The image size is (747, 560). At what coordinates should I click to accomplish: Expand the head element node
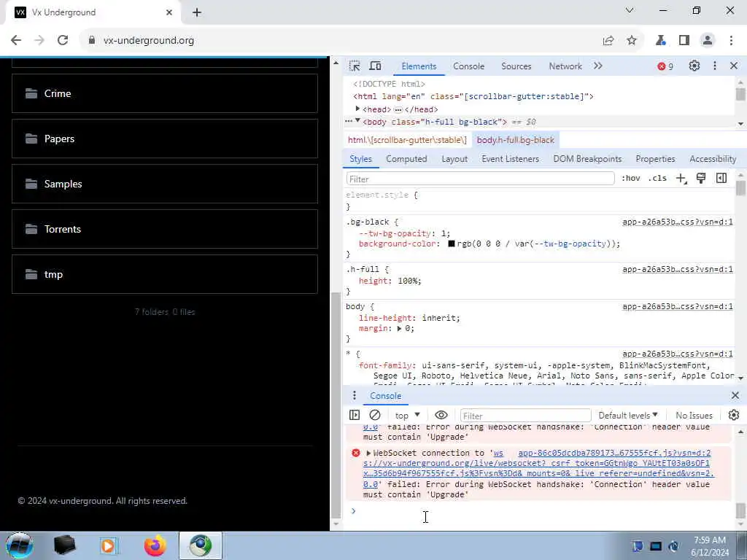tap(357, 109)
